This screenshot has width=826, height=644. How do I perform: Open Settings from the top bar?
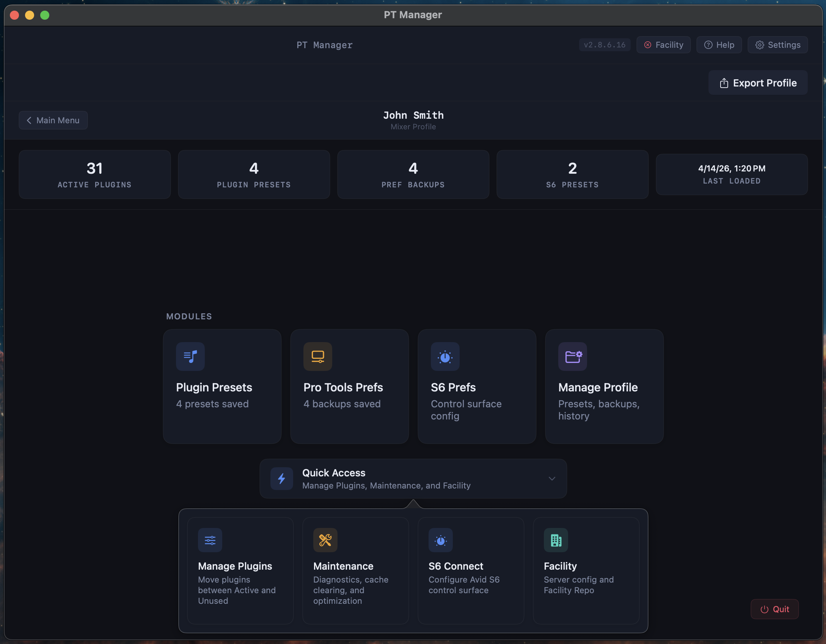777,45
